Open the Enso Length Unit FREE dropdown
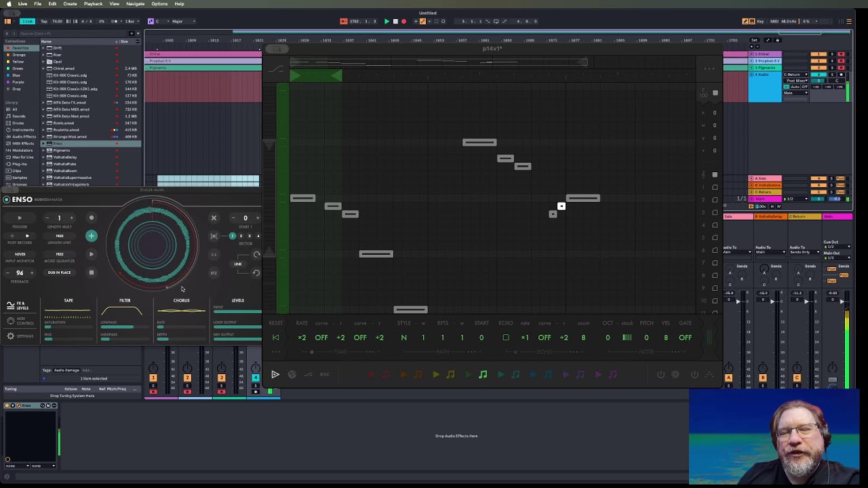 pyautogui.click(x=60, y=236)
